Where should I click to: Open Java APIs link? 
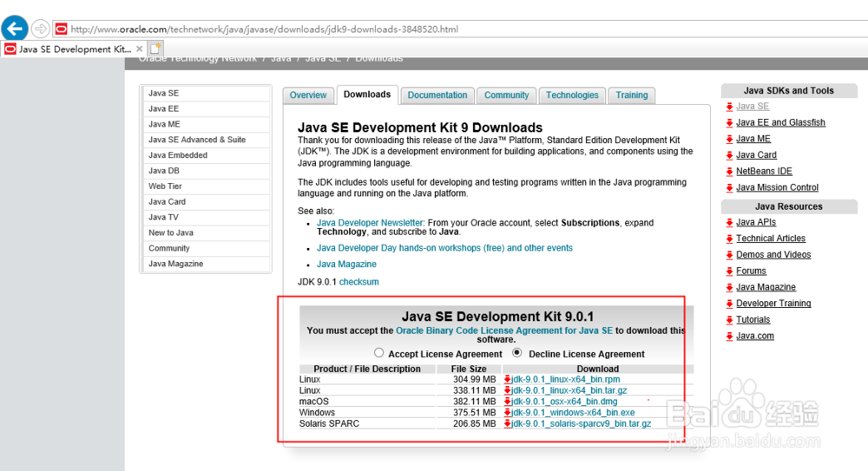click(x=756, y=222)
